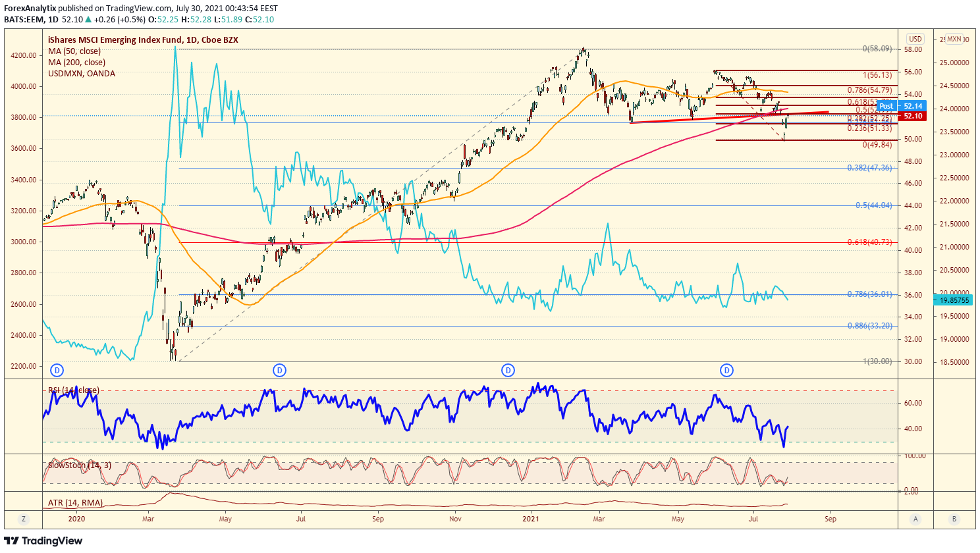Click the 100.00 SlowStoch scale value
The image size is (980, 553).
[914, 456]
